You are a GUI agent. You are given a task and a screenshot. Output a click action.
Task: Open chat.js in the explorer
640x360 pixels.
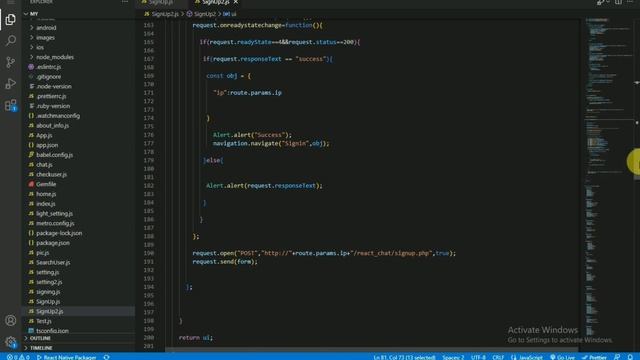click(44, 165)
